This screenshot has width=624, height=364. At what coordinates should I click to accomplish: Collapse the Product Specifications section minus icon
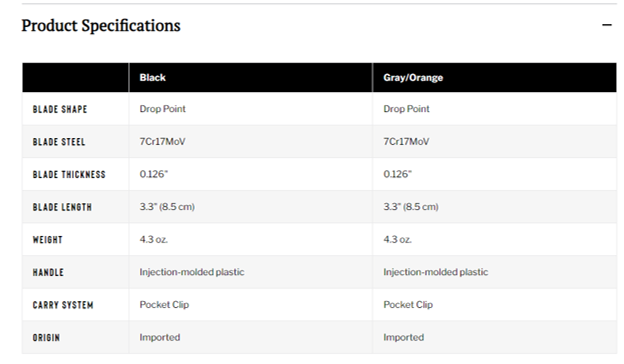coord(606,25)
